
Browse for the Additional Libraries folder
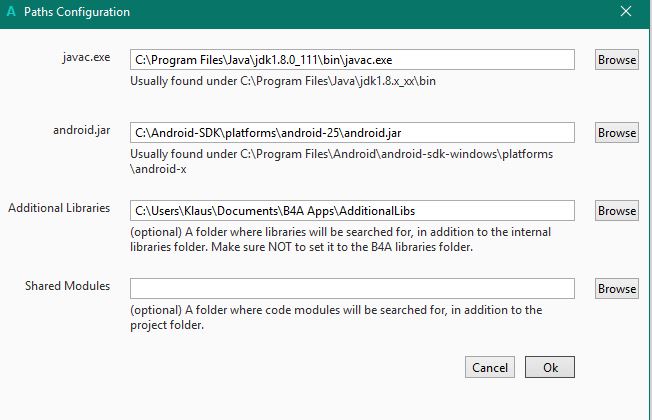tap(616, 210)
